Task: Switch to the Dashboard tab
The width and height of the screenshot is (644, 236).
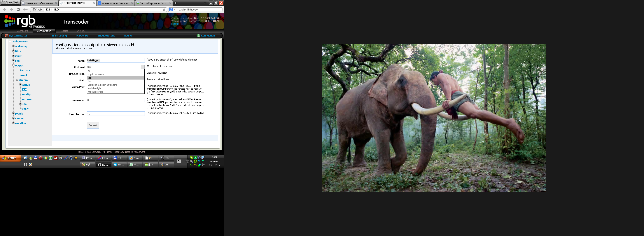Action: [22, 31]
